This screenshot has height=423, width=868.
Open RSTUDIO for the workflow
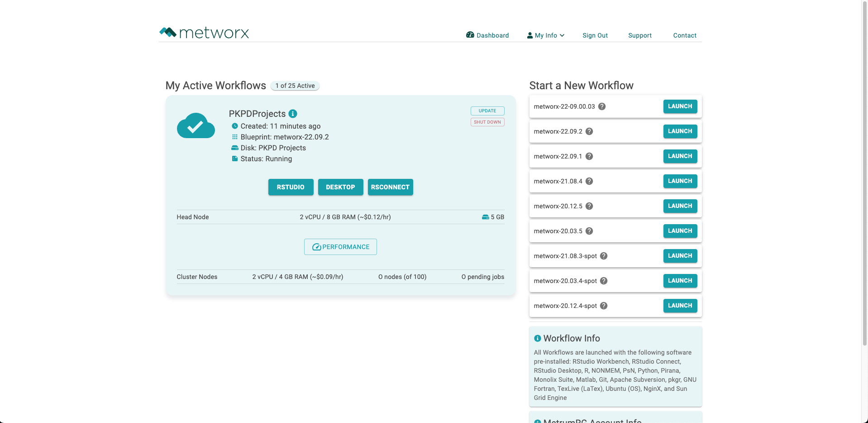291,187
